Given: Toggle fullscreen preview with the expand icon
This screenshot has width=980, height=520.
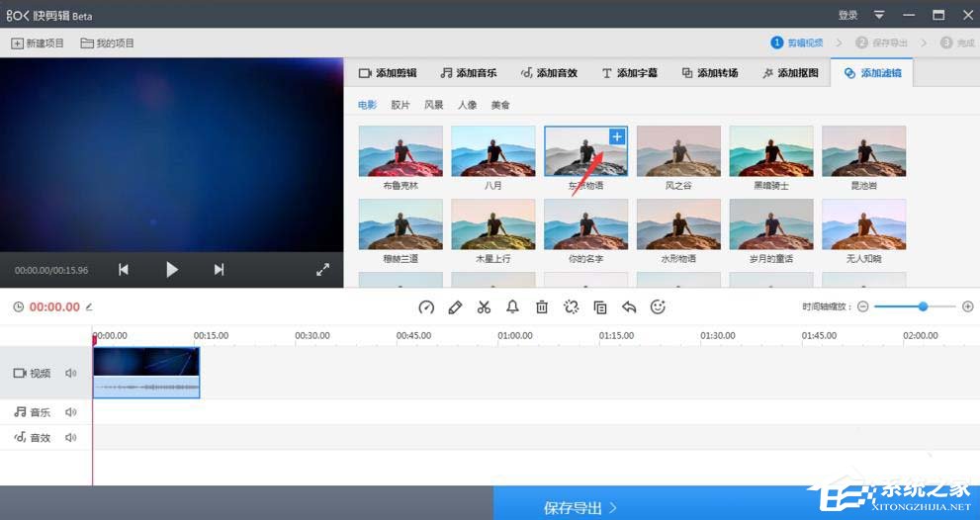Looking at the screenshot, I should [x=322, y=269].
